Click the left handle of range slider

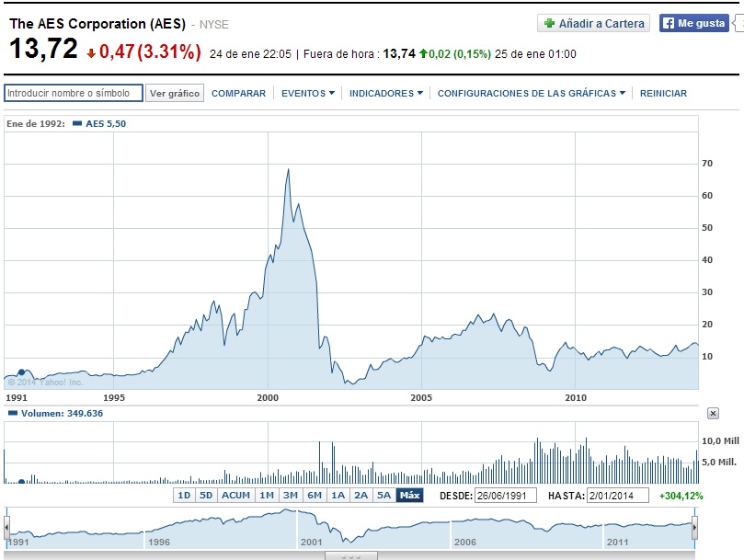point(6,527)
